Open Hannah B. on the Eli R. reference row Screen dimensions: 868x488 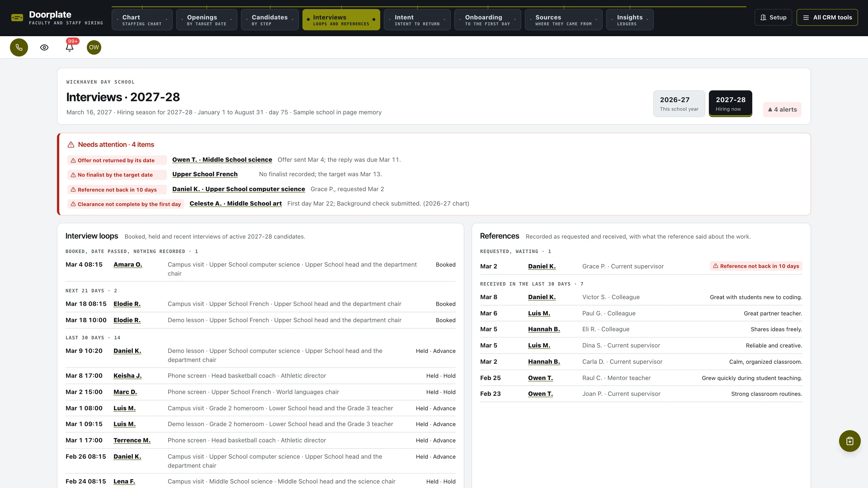point(544,329)
